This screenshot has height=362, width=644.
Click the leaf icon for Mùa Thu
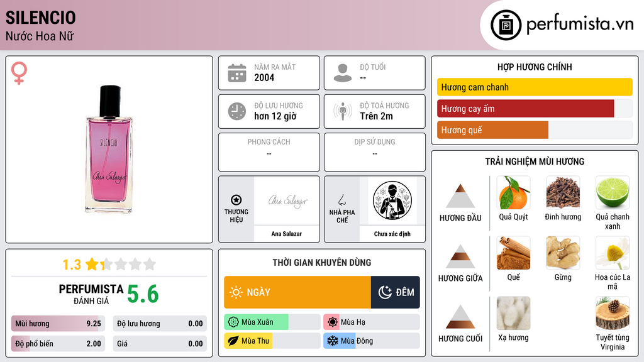tap(233, 341)
